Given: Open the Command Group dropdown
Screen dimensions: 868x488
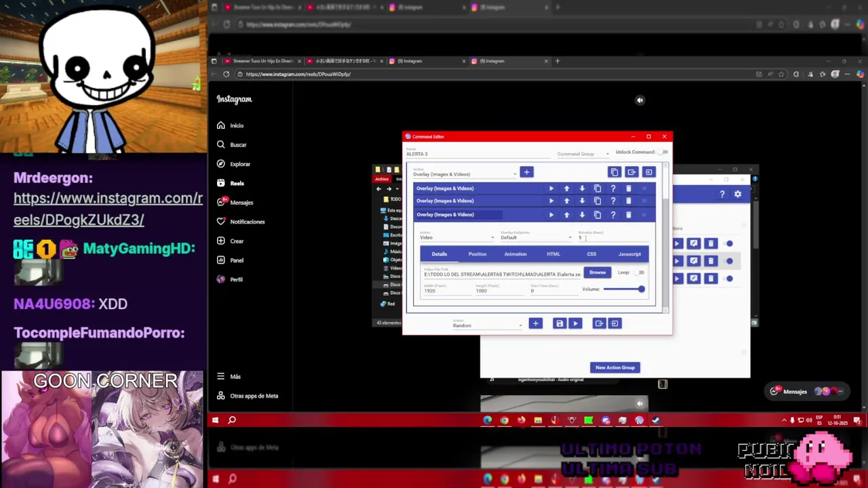Looking at the screenshot, I should tap(583, 154).
